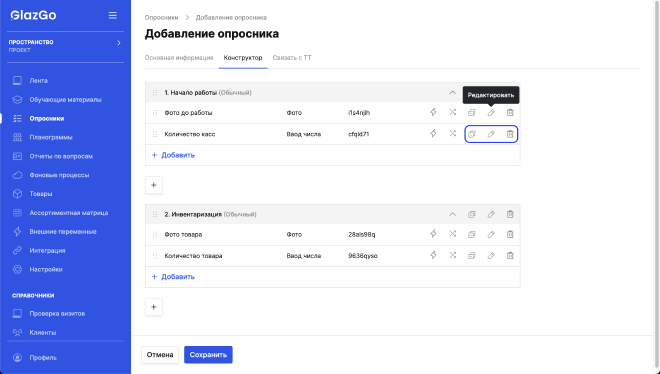Duplicate the Количество товара question
Viewport: 660px width, 374px height.
click(471, 256)
